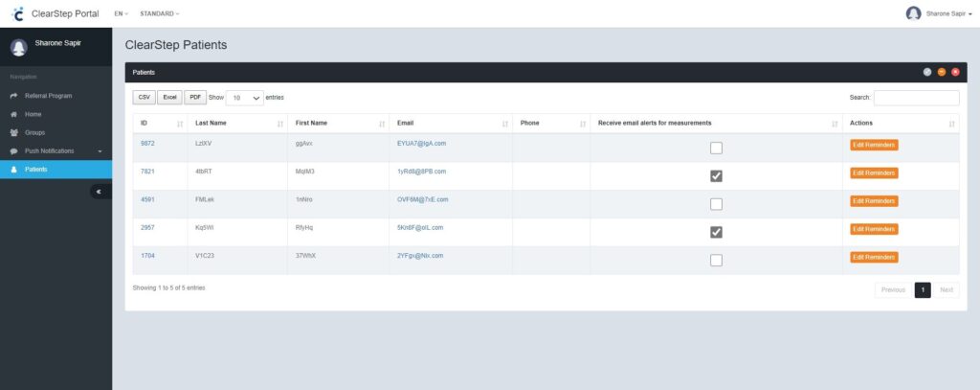Sort table by Phone column
The image size is (980, 390).
click(583, 124)
